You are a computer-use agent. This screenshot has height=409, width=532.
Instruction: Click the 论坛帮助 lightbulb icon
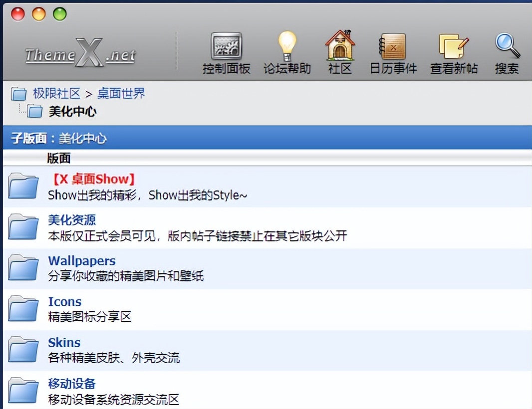tap(287, 46)
